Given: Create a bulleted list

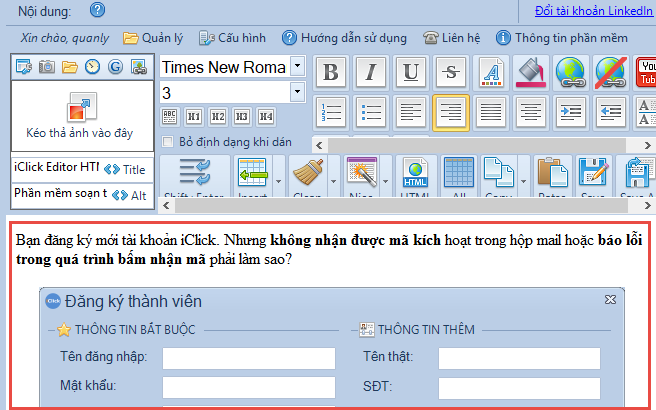Looking at the screenshot, I should tap(371, 113).
